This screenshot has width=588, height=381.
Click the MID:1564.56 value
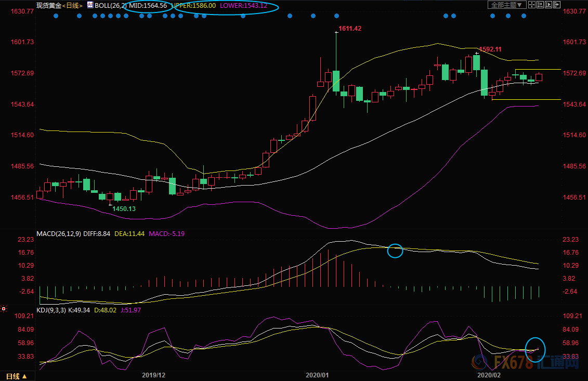pyautogui.click(x=148, y=6)
